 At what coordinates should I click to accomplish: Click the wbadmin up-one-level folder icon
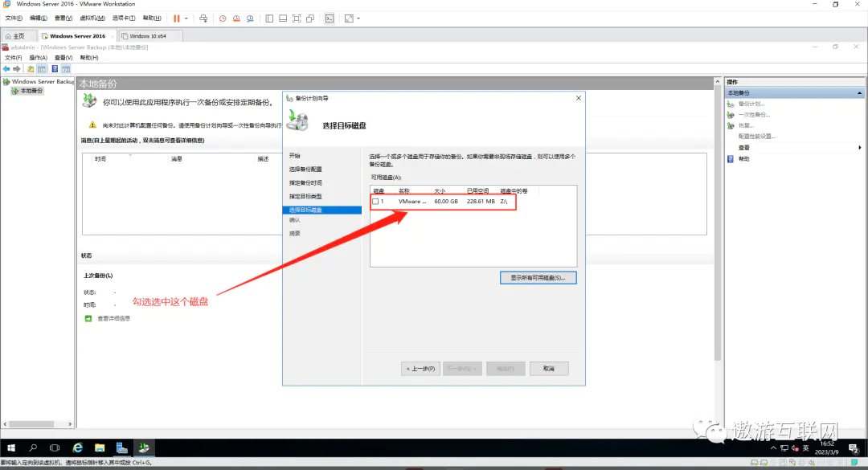[31, 69]
